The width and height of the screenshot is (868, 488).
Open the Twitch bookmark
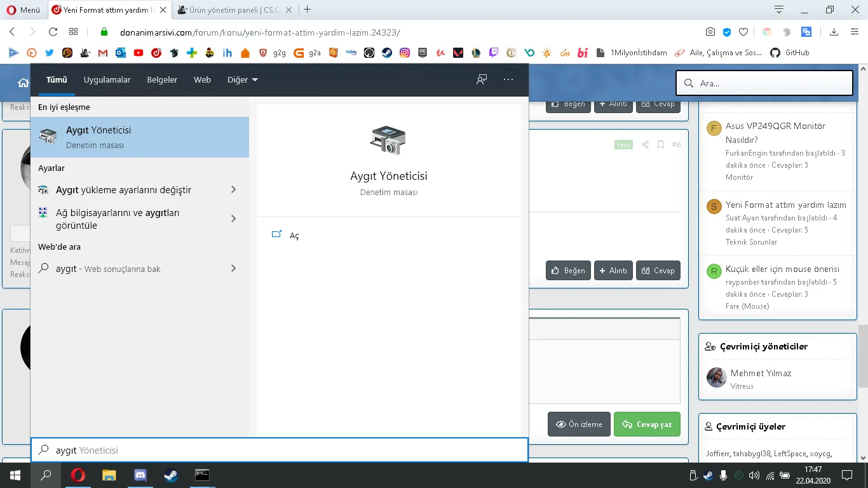494,53
